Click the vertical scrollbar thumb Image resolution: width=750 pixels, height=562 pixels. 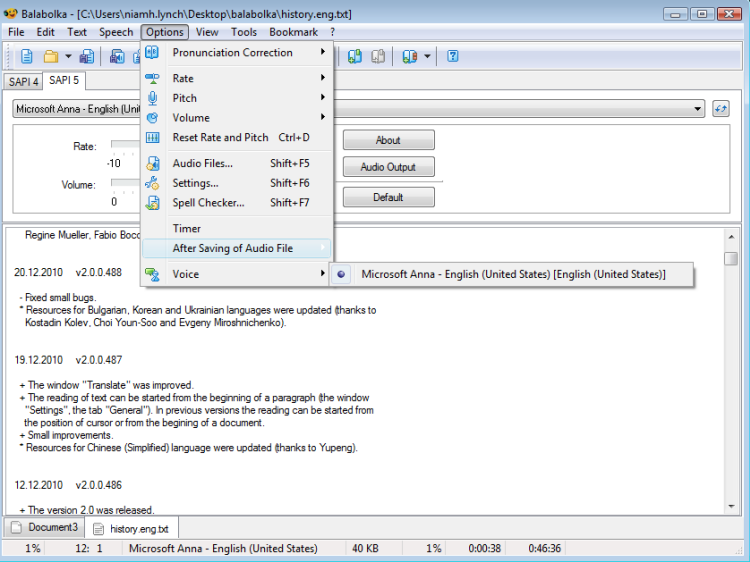(731, 259)
